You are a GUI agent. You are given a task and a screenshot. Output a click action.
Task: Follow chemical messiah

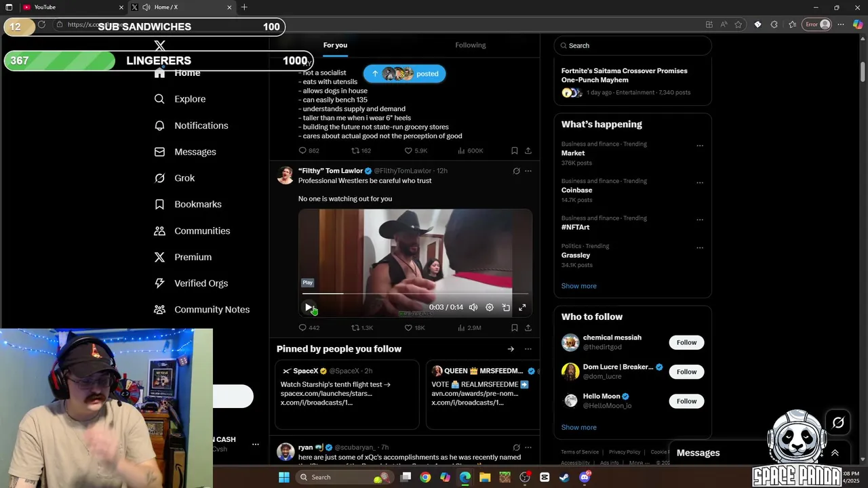pos(686,342)
